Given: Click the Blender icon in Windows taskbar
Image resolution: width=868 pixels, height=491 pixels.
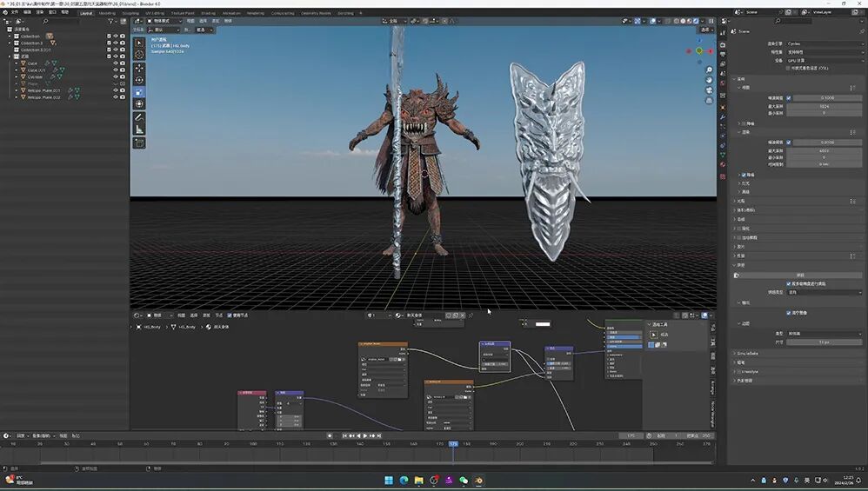Looking at the screenshot, I should 478,480.
